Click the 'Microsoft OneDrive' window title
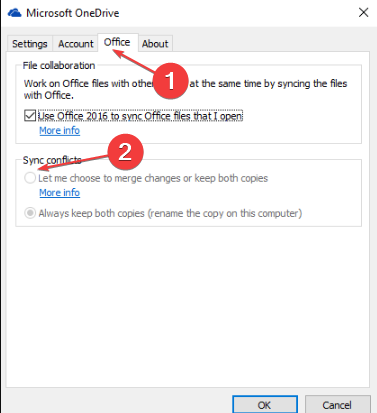Screen dimensions: 377x413 point(73,13)
